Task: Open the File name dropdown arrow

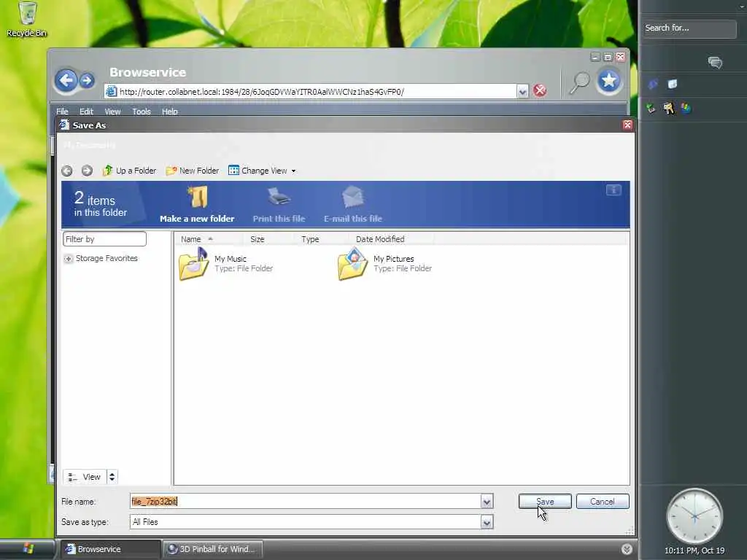Action: coord(487,502)
